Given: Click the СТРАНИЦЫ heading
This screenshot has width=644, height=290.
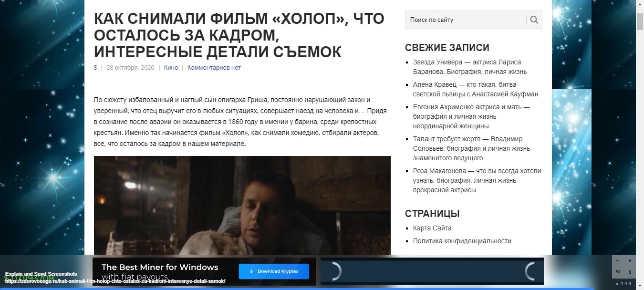Looking at the screenshot, I should (x=432, y=214).
